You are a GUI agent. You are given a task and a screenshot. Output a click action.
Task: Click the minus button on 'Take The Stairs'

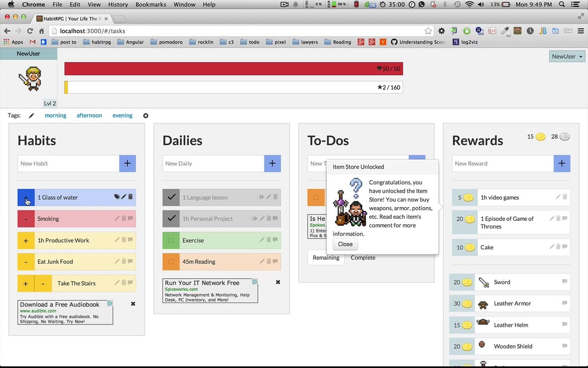coord(43,284)
